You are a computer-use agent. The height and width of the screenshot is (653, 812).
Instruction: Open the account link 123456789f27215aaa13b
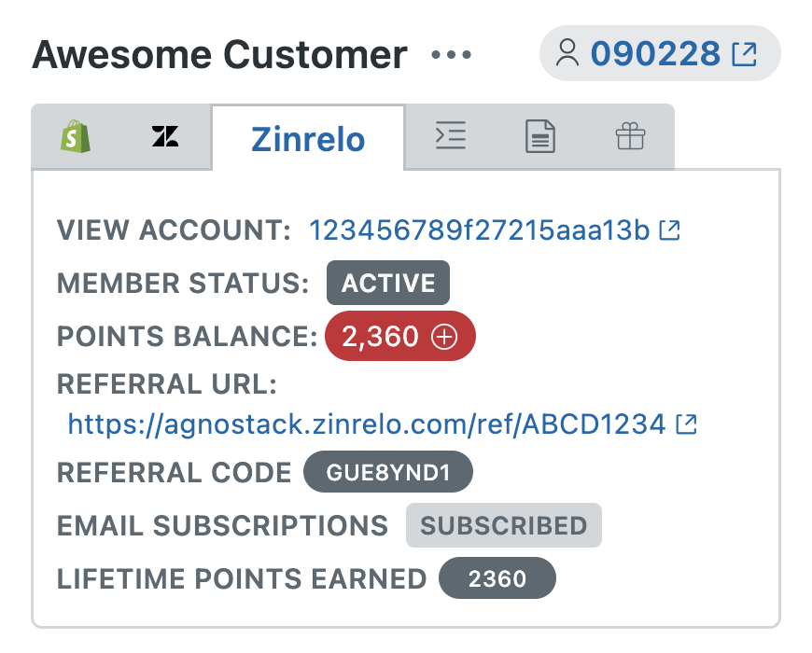481,229
